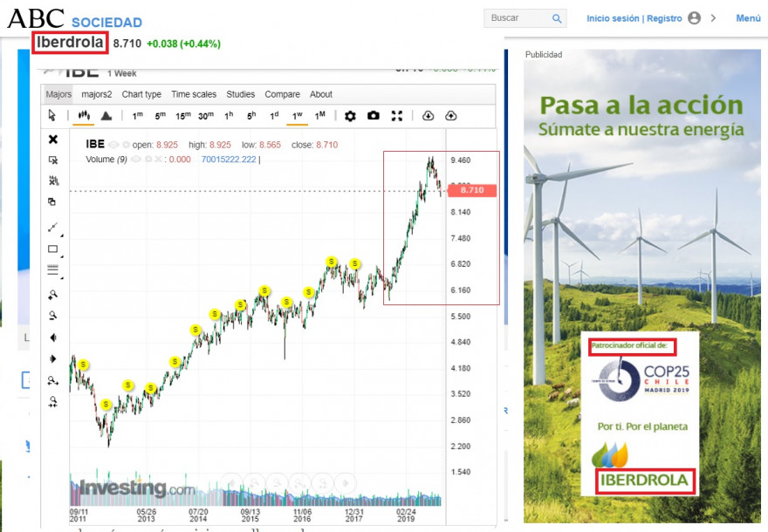Open chart settings gear icon
768x532 pixels.
pos(350,116)
